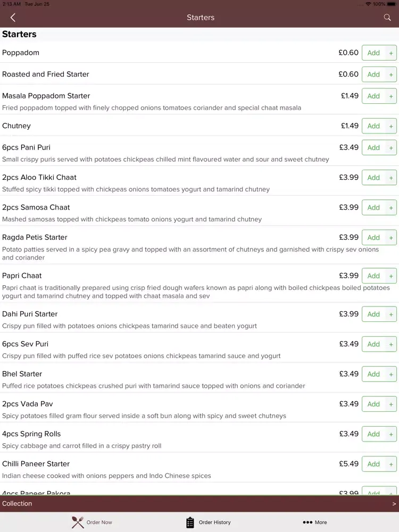The image size is (399, 532).
Task: Tap plus icon for Poppadom
Action: pyautogui.click(x=391, y=53)
